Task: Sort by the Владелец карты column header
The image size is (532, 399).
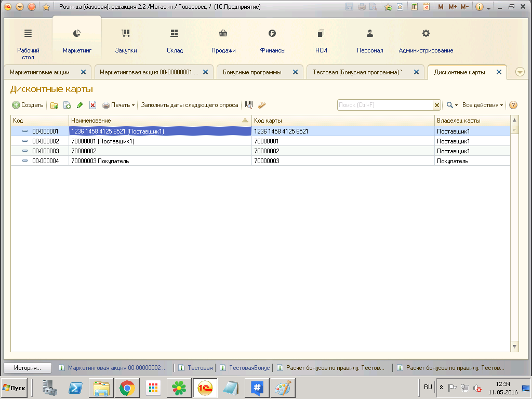Action: [472, 121]
